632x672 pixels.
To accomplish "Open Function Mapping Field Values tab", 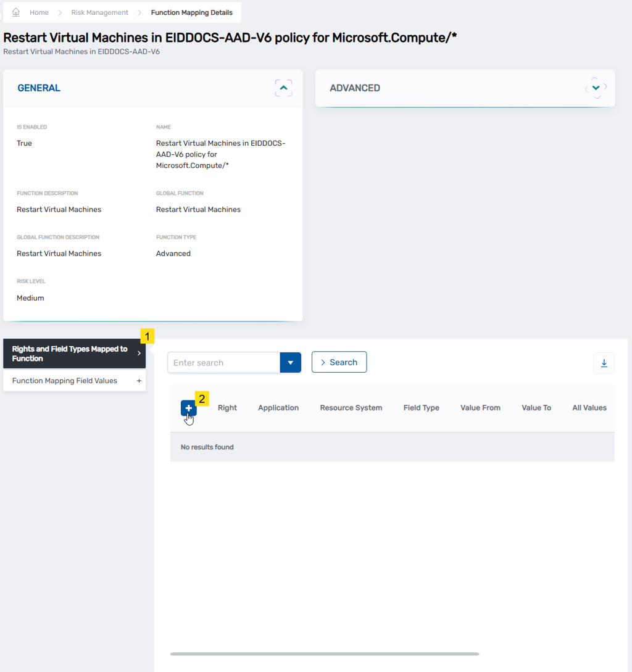I will (75, 381).
